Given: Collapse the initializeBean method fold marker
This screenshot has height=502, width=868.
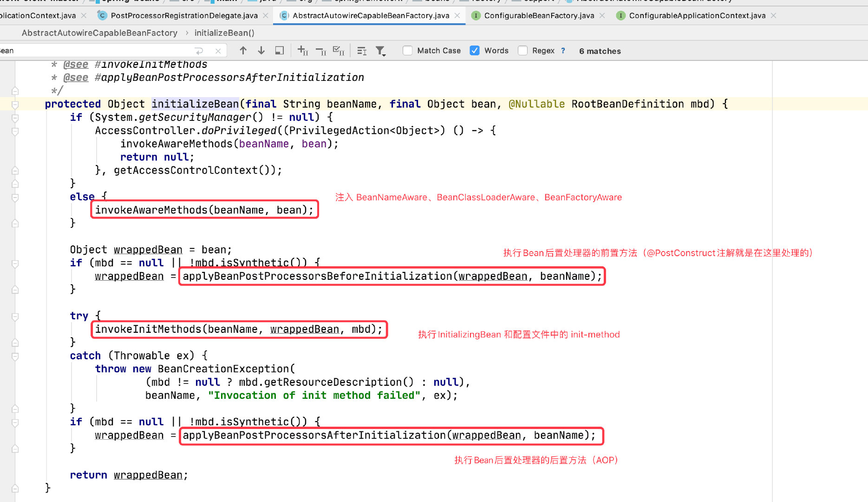Looking at the screenshot, I should point(15,104).
